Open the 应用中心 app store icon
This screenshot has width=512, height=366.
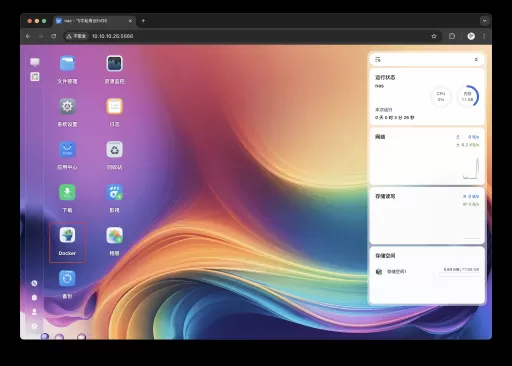pos(67,149)
